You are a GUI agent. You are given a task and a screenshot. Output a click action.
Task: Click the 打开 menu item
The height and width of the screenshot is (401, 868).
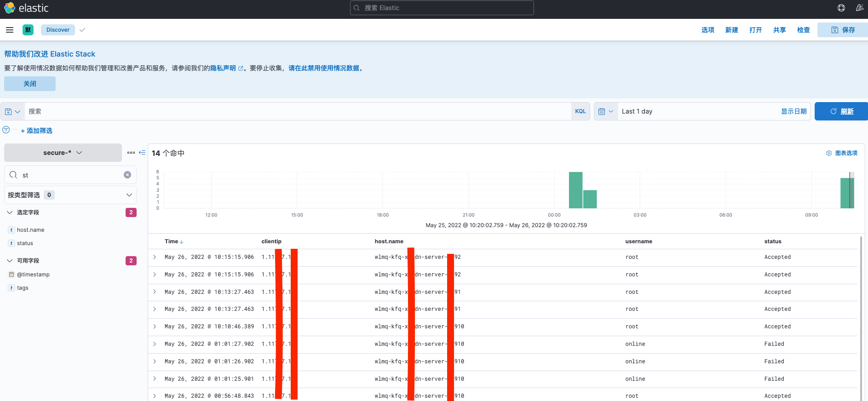coord(755,30)
